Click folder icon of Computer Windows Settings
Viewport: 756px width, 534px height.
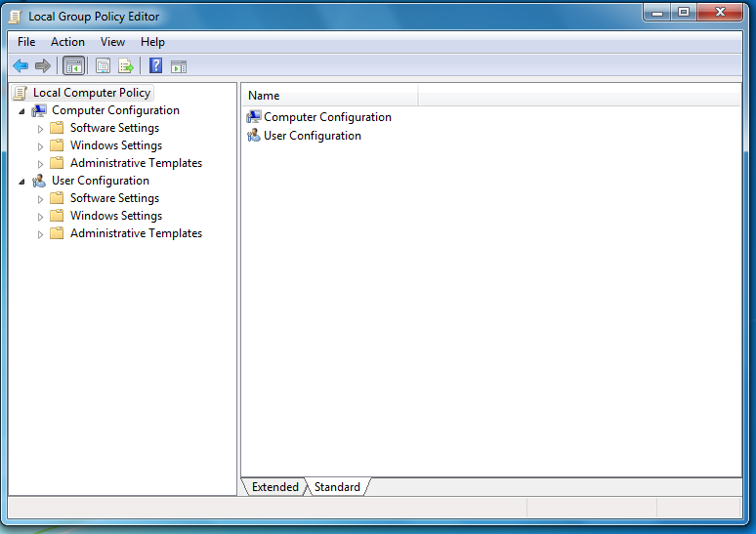[57, 145]
